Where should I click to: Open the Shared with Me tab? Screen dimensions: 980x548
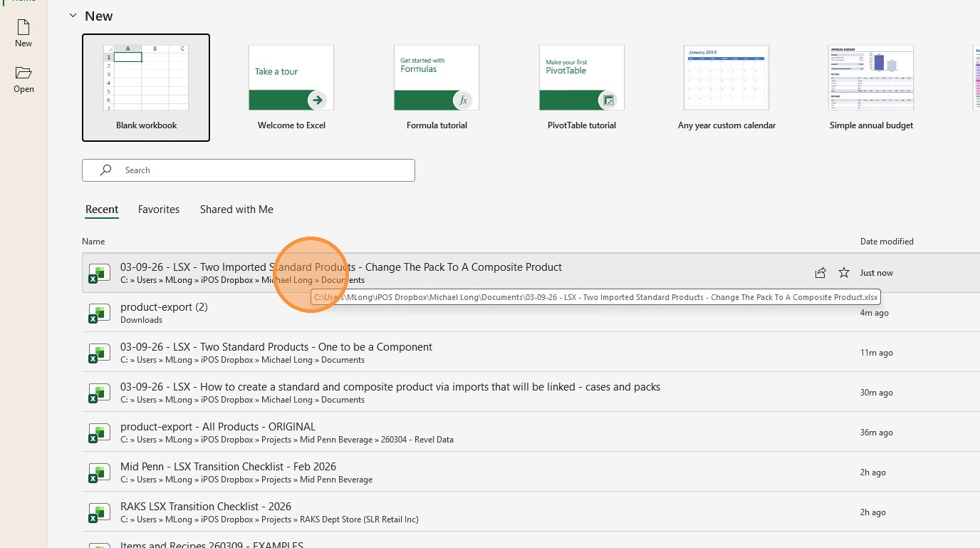click(236, 210)
